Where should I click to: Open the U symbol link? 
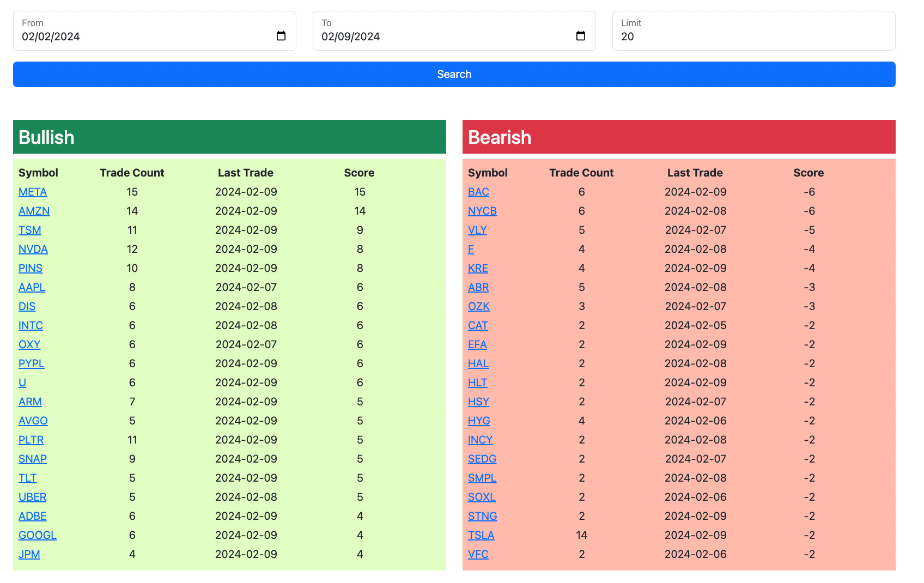pyautogui.click(x=22, y=382)
